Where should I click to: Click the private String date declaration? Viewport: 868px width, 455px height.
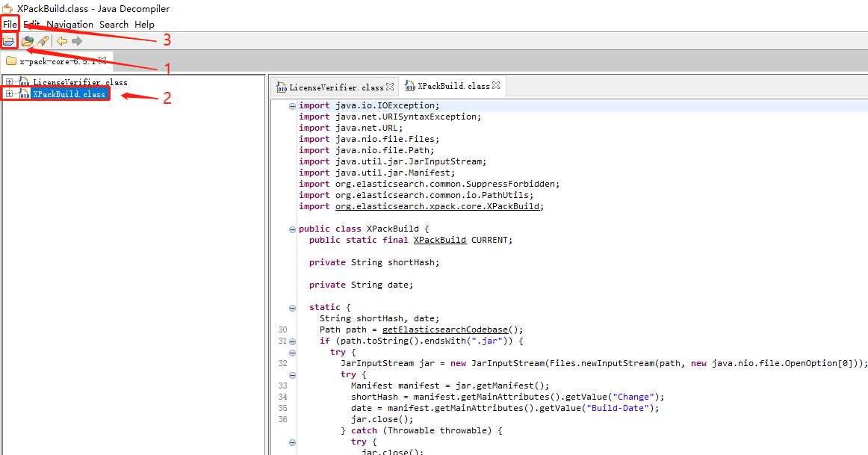[x=361, y=285]
